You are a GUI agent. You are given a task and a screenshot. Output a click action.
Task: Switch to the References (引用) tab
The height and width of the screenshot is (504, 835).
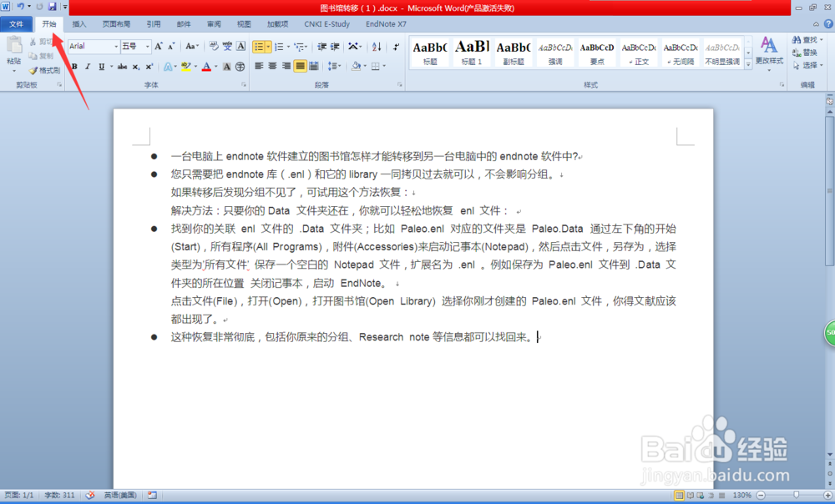coord(154,24)
